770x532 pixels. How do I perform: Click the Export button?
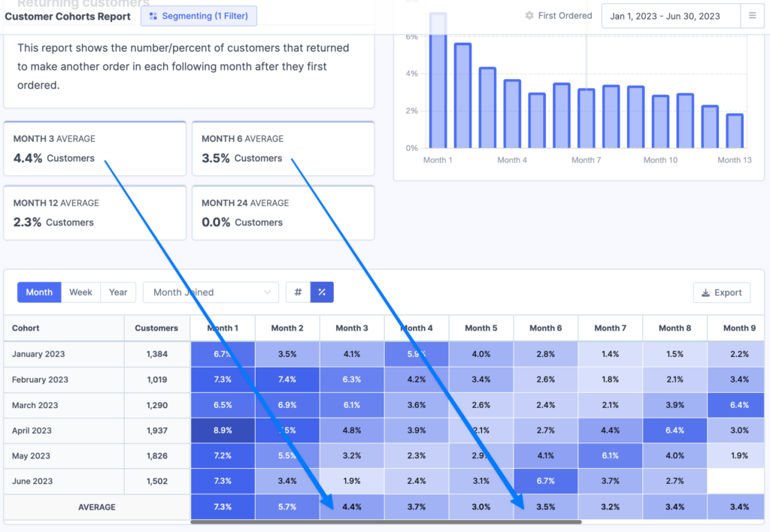[x=721, y=292]
